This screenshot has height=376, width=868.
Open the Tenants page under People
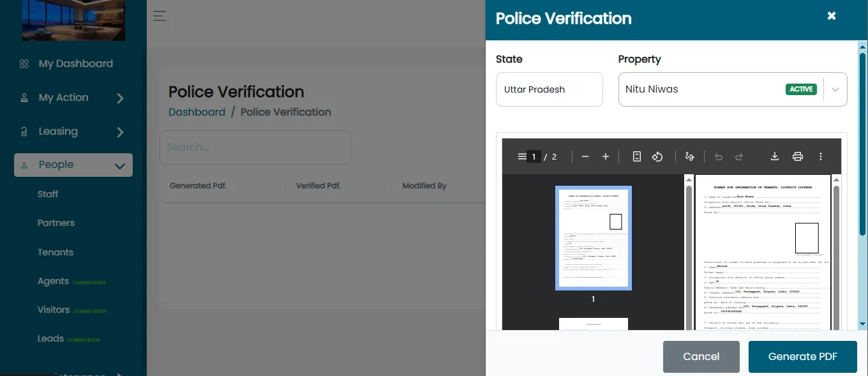56,252
